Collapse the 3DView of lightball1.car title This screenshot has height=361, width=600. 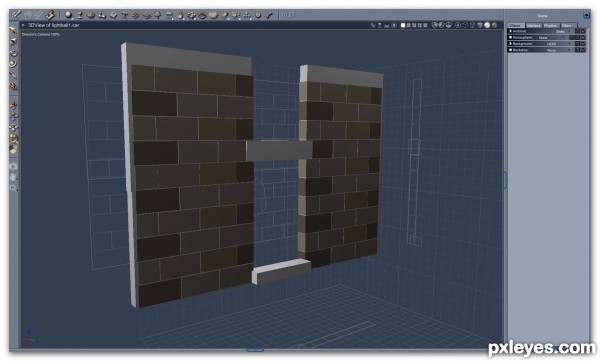tap(23, 25)
